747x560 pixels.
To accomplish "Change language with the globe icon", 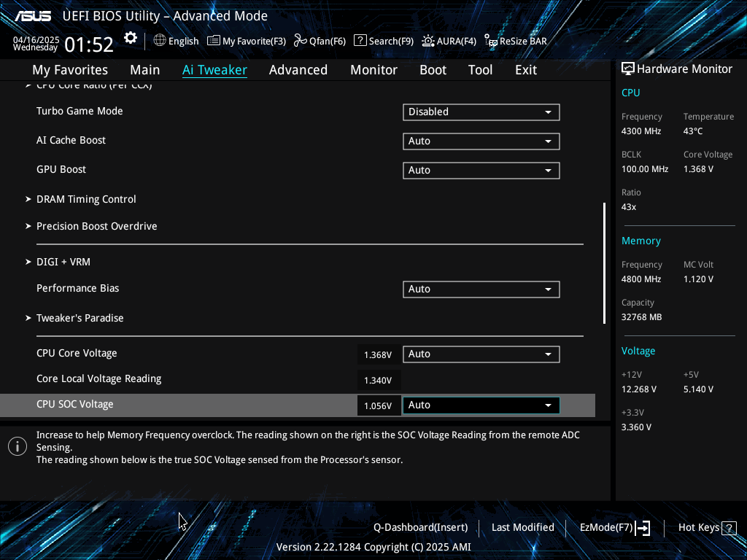I will [x=160, y=41].
